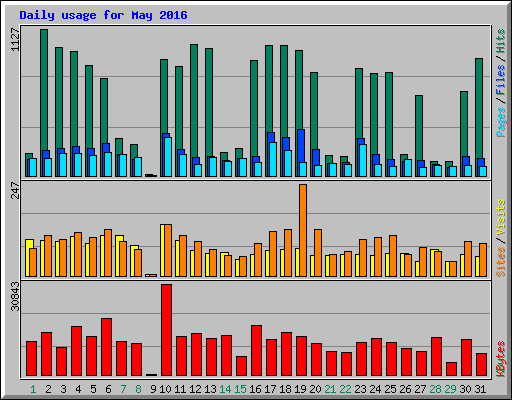Click day label 3 on the x-axis

point(63,389)
